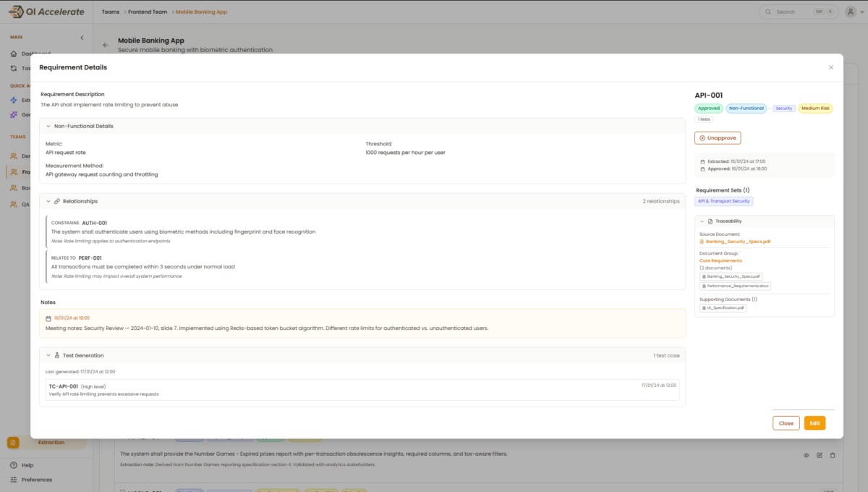Close the Requirement Details dialog with the X
The image size is (868, 492).
(x=831, y=67)
